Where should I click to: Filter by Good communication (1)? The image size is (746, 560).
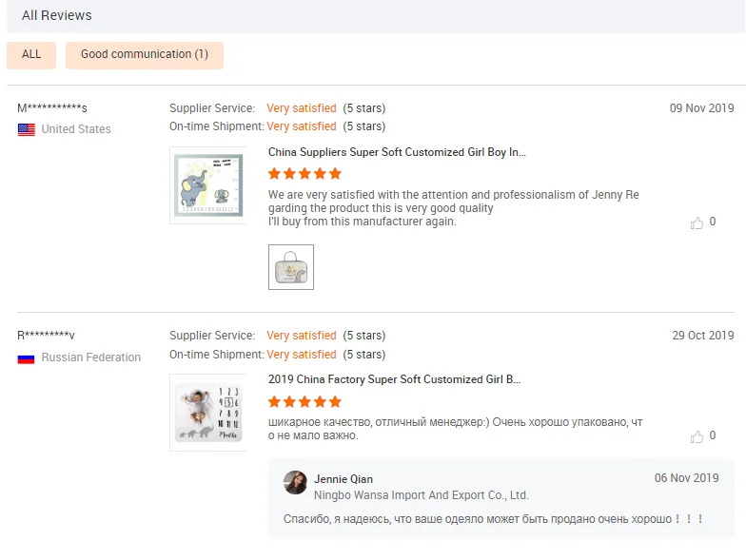[145, 55]
